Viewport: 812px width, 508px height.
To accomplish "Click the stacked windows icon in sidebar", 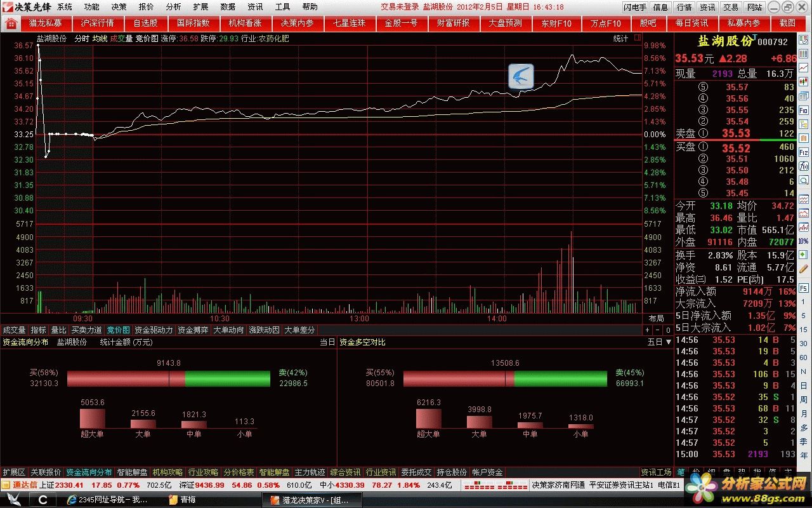I will (804, 96).
